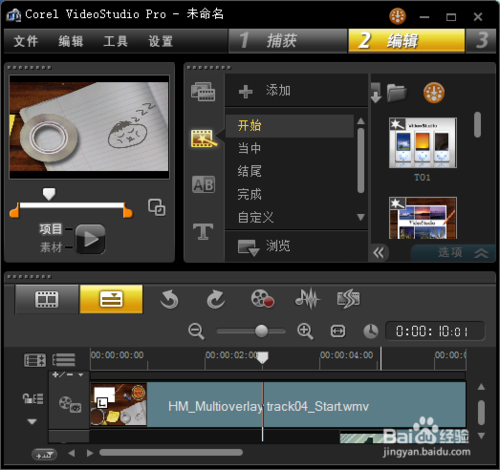This screenshot has height=470, width=500.
Task: Open the Auto Music filmstrip icon
Action: coord(348,299)
